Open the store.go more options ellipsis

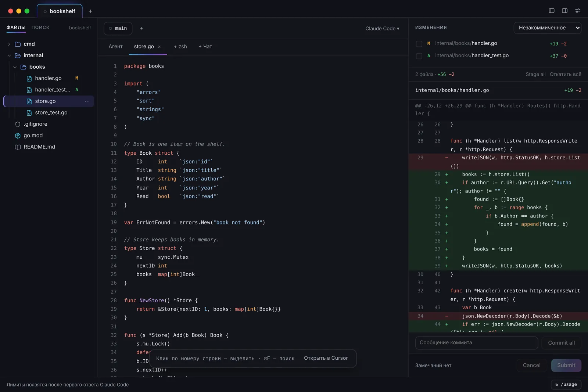(x=87, y=101)
